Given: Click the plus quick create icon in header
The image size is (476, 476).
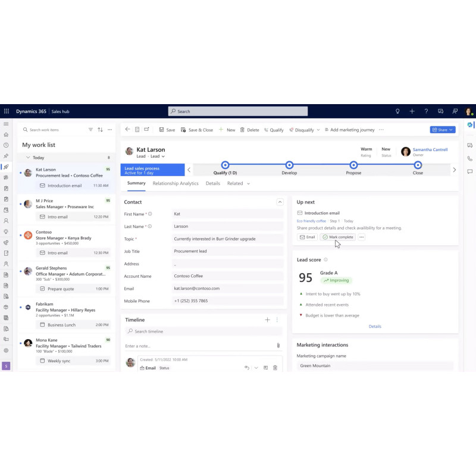Looking at the screenshot, I should point(412,111).
